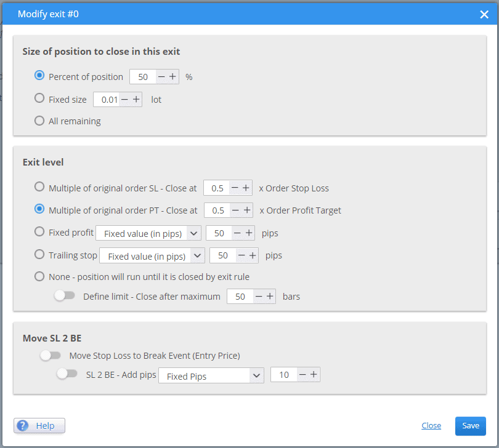The width and height of the screenshot is (499, 448).
Task: Decrease Trailing stop pips with minus
Action: tap(241, 255)
